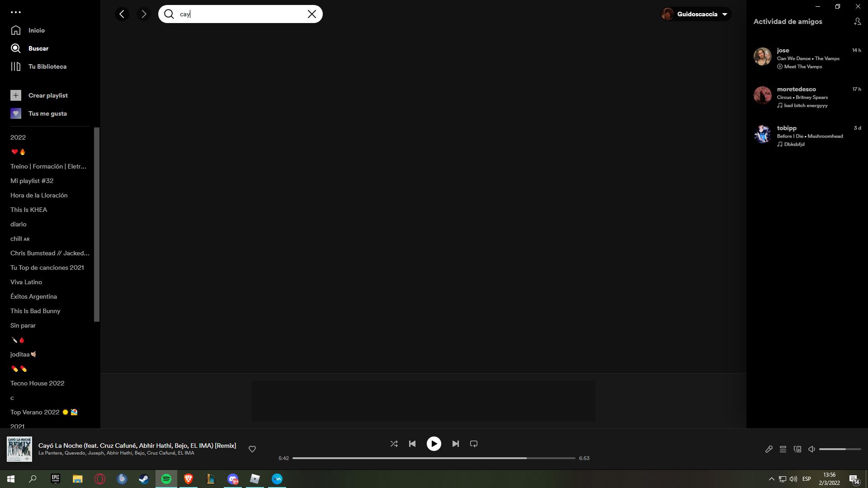Toggle repeat mode
The width and height of the screenshot is (868, 488).
point(474,444)
